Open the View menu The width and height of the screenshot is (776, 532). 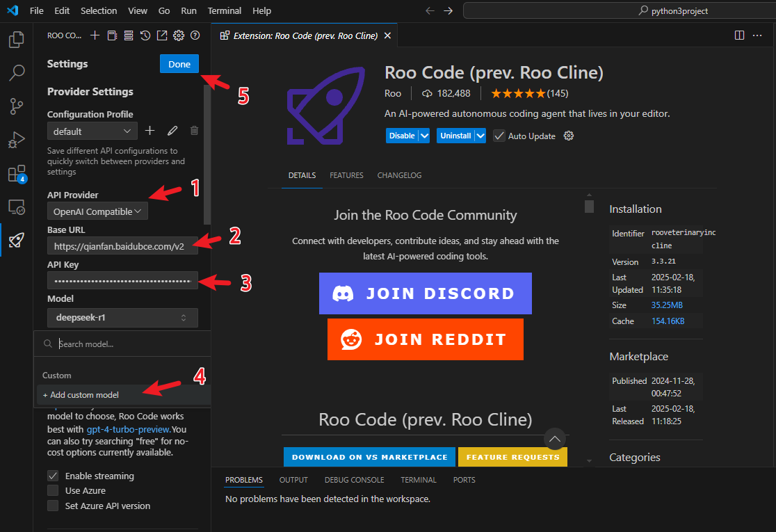tap(138, 11)
